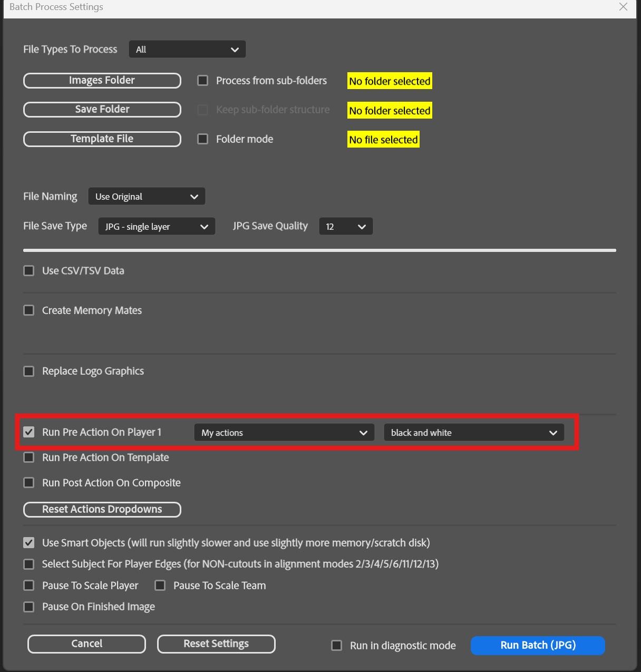Close the Batch Process Settings dialog
Viewport: 641px width, 672px height.
[x=623, y=7]
